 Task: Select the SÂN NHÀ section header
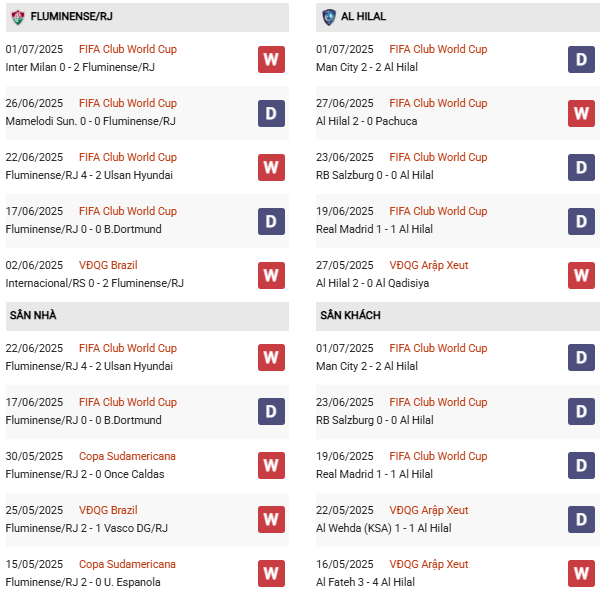[33, 316]
